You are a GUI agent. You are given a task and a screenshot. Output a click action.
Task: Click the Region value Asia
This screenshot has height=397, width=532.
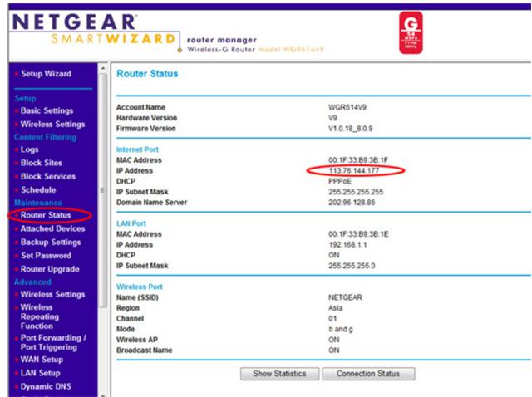[336, 308]
